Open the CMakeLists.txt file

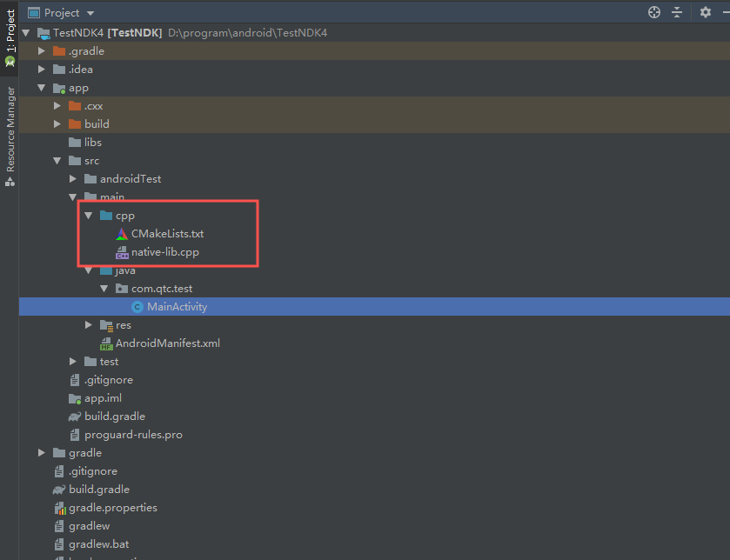167,233
